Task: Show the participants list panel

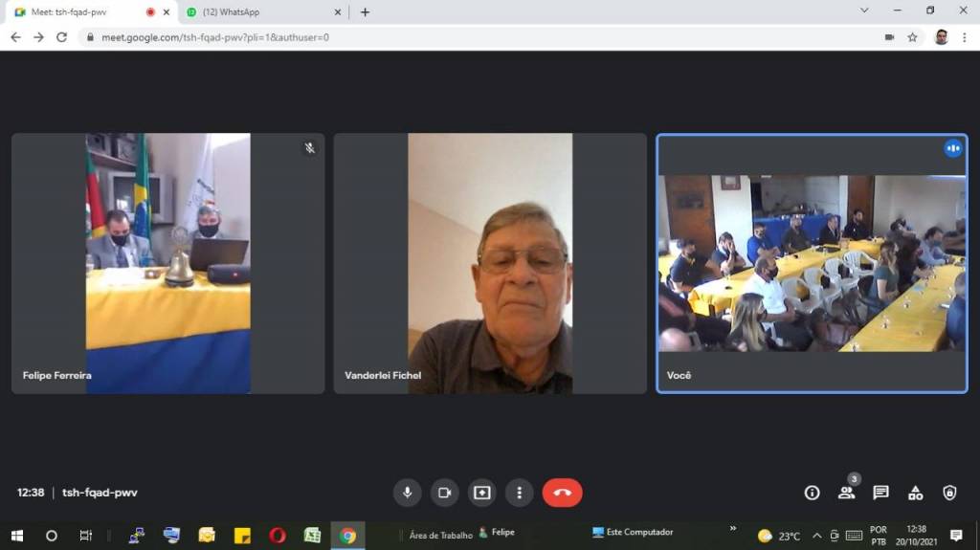Action: click(846, 493)
